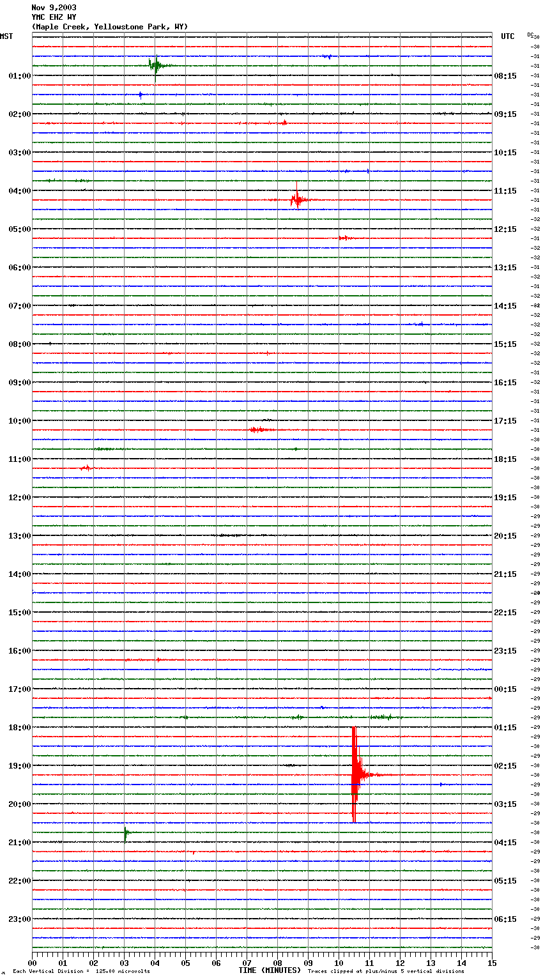Click '(Maple Creek, Yellowstone Park, WY)' location label

[x=110, y=27]
